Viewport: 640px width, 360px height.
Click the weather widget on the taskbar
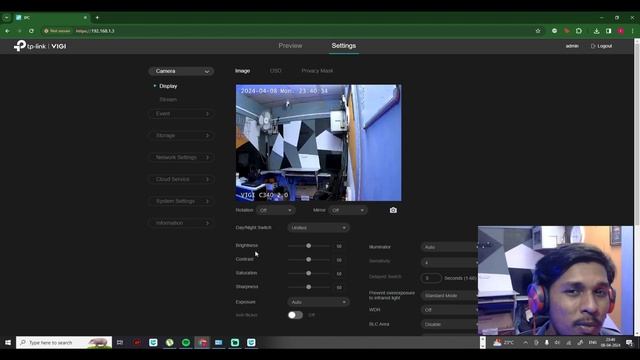[504, 342]
